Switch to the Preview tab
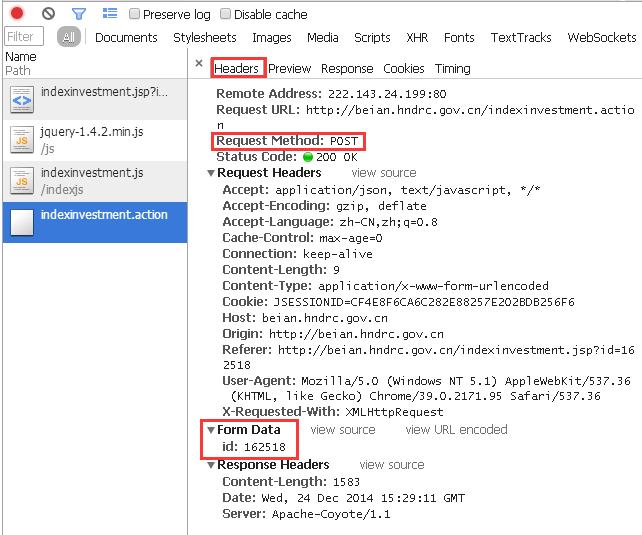Screen dimensions: 642x535 [289, 69]
